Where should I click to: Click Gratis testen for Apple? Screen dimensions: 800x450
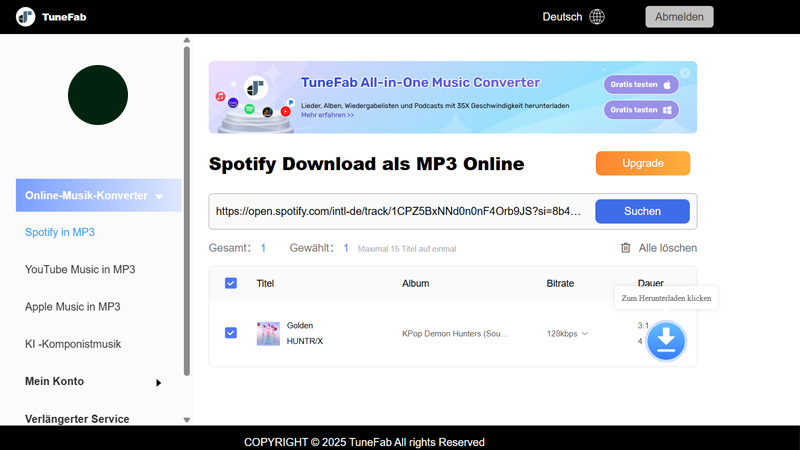click(x=641, y=85)
